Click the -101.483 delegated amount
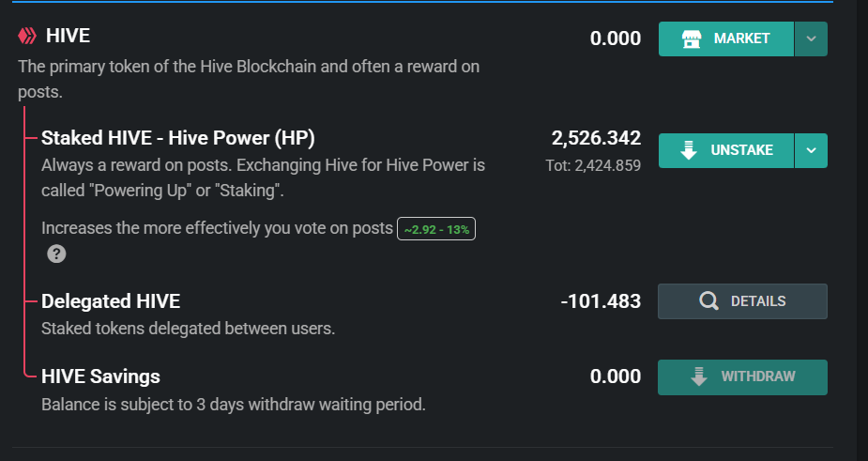This screenshot has height=461, width=868. tap(601, 301)
